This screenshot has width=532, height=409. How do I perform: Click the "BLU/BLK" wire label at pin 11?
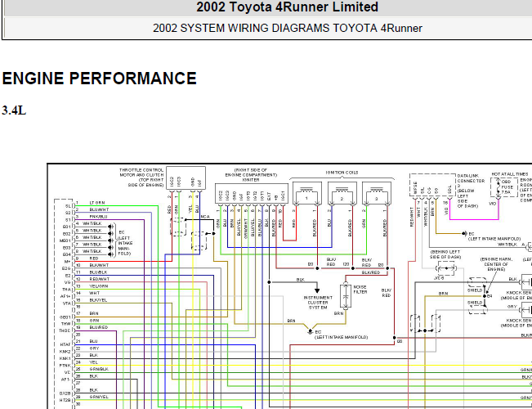(98, 272)
